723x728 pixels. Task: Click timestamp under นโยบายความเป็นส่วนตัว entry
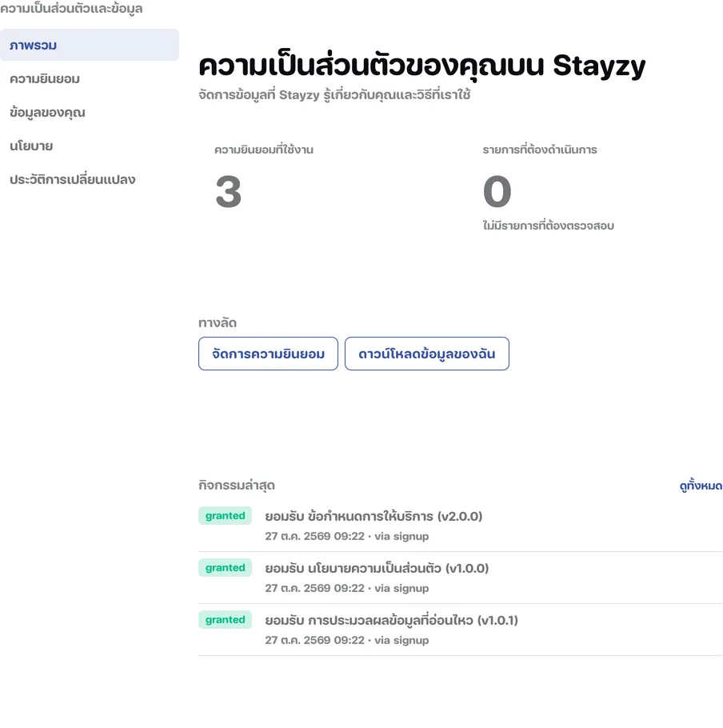coord(346,588)
